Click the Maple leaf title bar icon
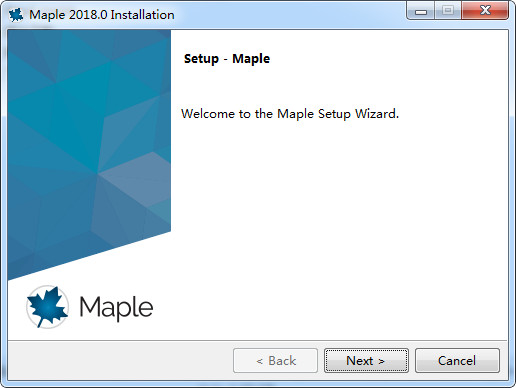Screen dimensions: 516x388 [x=16, y=15]
